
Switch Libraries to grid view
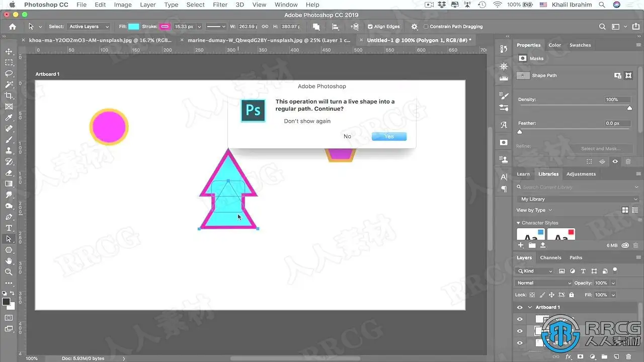pos(625,210)
